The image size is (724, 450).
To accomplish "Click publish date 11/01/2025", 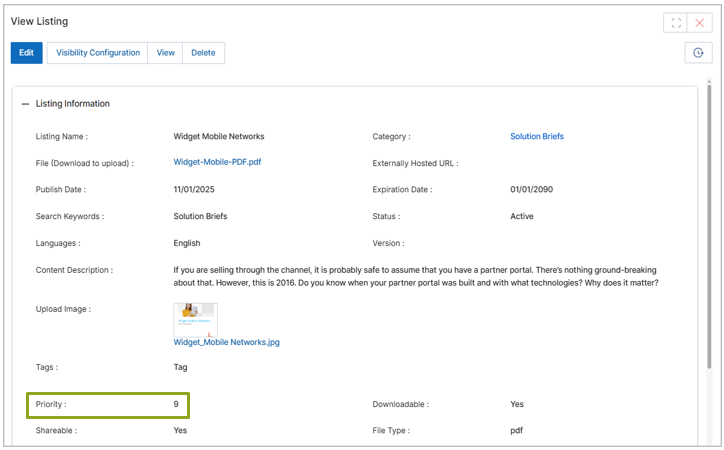I will (194, 189).
